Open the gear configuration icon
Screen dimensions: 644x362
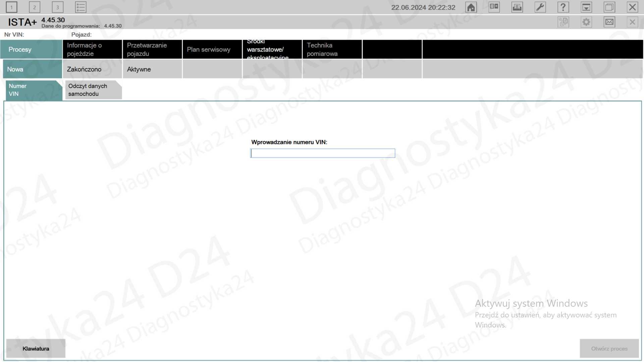click(x=586, y=22)
